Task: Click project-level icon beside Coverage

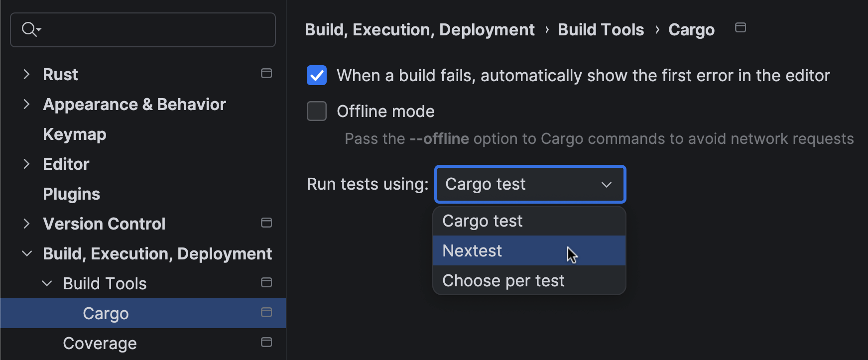Action: [266, 343]
